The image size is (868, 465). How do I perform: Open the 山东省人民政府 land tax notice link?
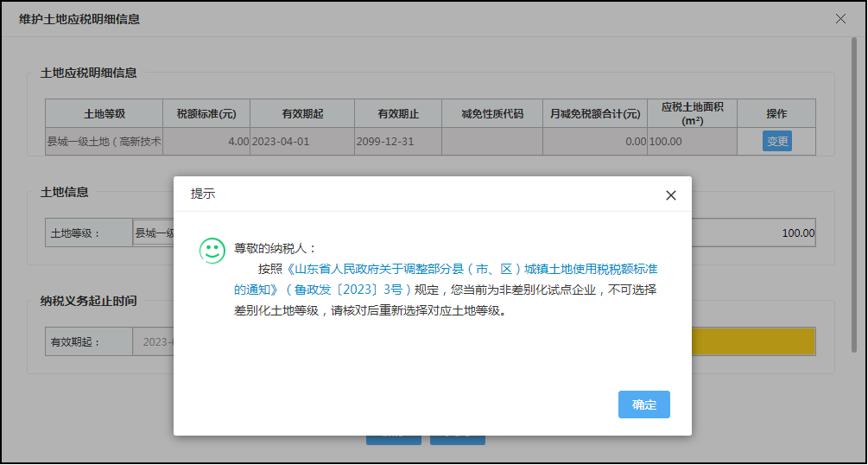tap(446, 279)
